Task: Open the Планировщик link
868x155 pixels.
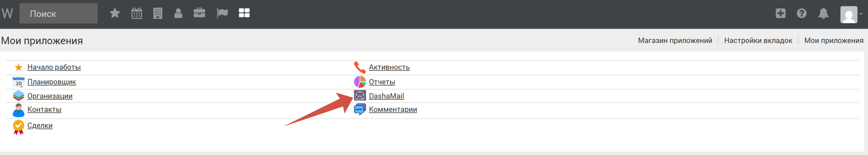Action: point(52,82)
